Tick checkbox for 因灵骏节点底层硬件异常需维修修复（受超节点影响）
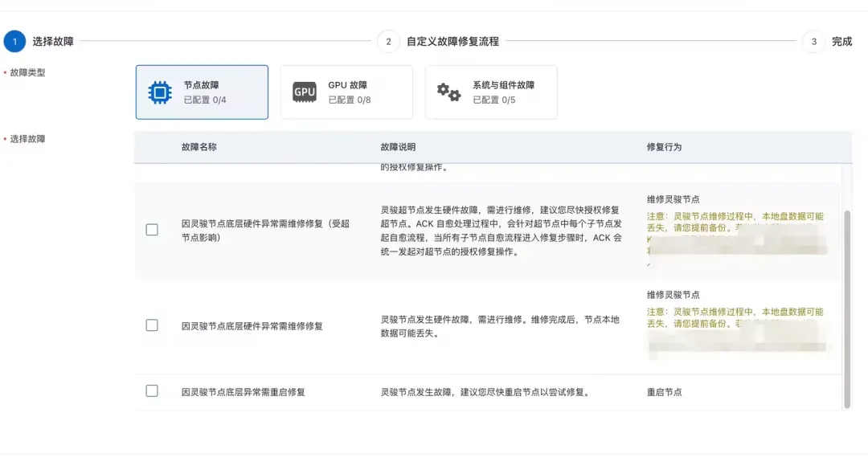 click(x=152, y=230)
